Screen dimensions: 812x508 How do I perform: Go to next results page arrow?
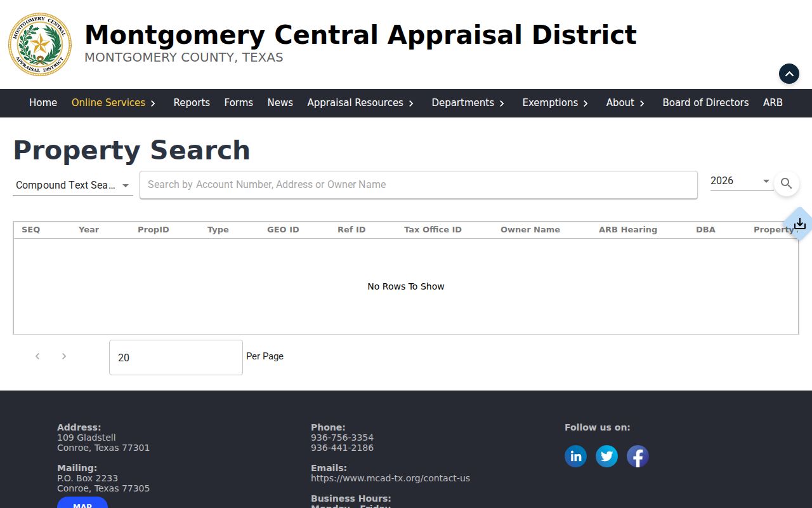click(63, 356)
